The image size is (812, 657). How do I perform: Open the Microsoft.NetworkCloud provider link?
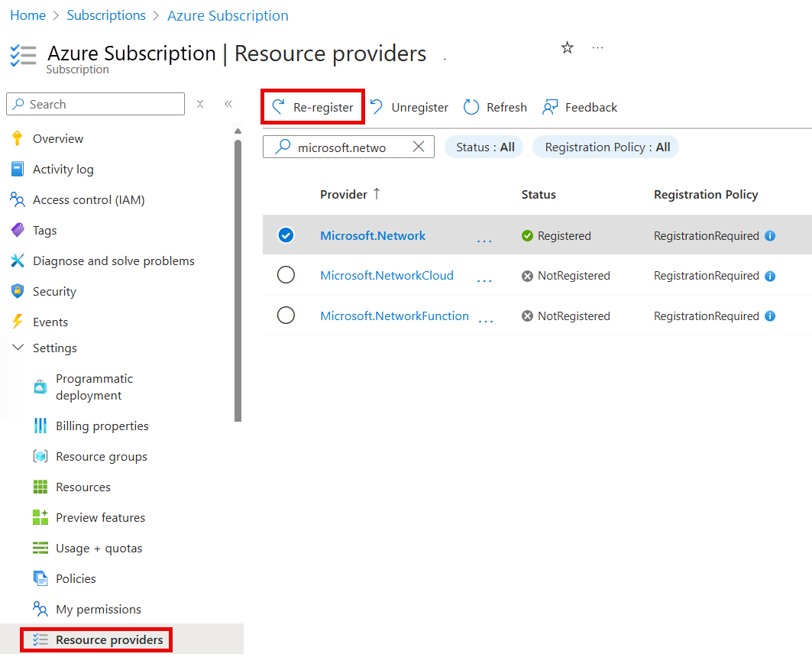(387, 276)
